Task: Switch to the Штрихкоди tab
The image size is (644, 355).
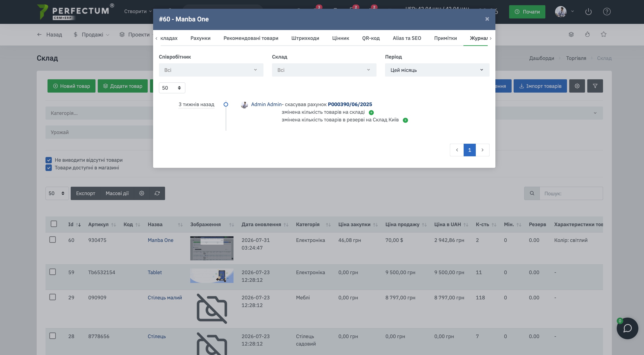Action: tap(305, 38)
